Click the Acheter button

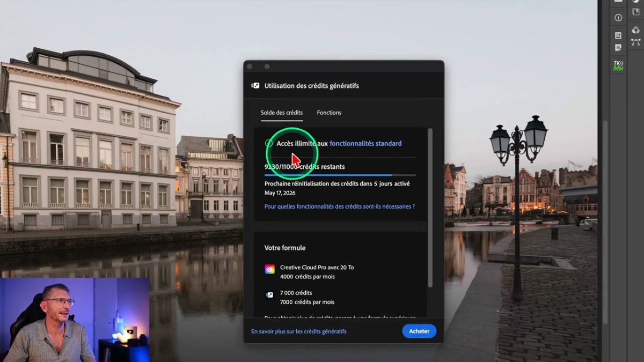[419, 331]
